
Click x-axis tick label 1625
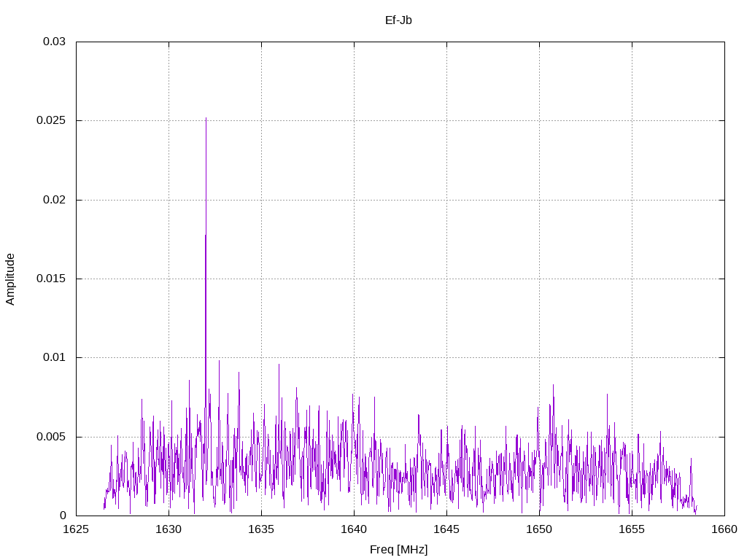pyautogui.click(x=76, y=529)
